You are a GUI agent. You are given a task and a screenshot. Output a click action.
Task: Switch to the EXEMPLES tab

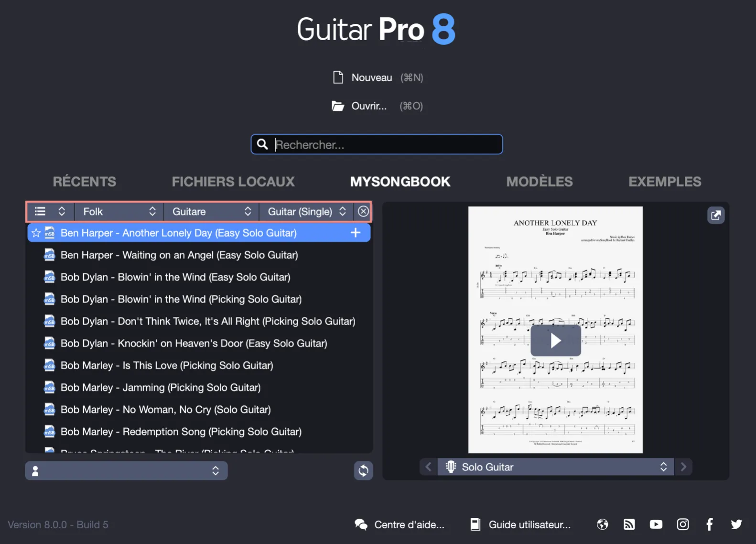point(665,182)
